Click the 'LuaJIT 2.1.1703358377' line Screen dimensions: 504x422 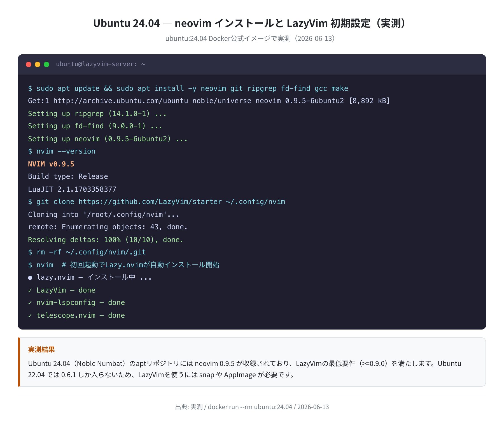pos(72,189)
